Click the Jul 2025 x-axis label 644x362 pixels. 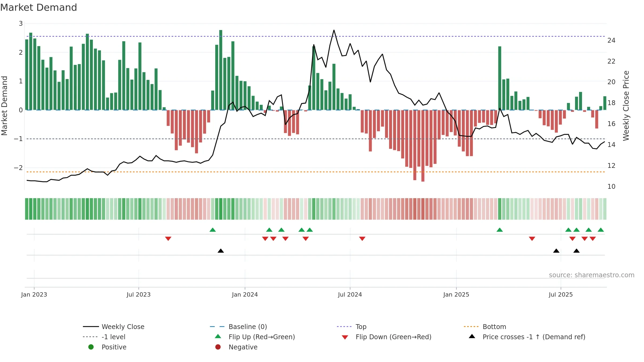click(561, 294)
